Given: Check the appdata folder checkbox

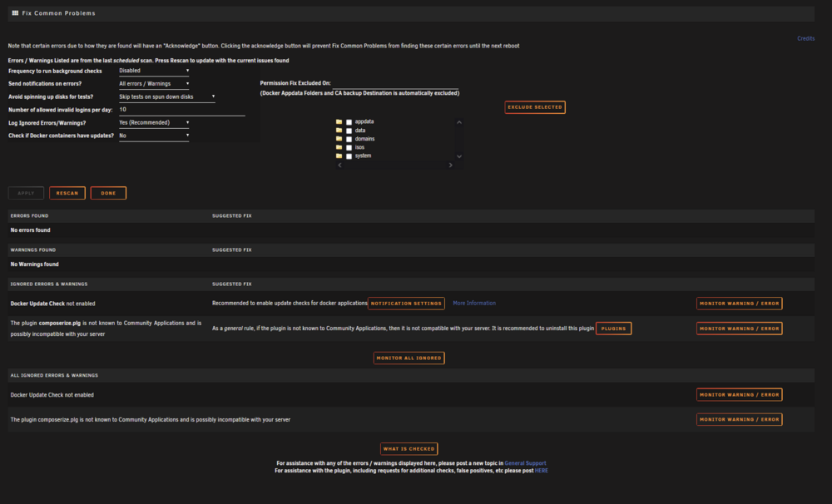Looking at the screenshot, I should 349,122.
